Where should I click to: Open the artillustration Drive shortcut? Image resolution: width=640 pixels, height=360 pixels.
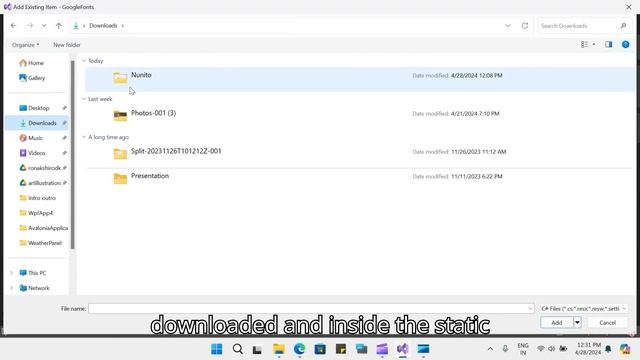44,183
